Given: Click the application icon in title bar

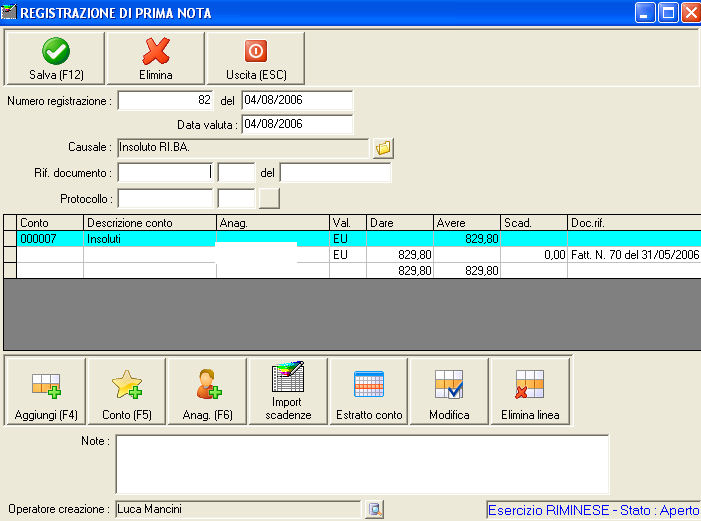Looking at the screenshot, I should [x=8, y=12].
